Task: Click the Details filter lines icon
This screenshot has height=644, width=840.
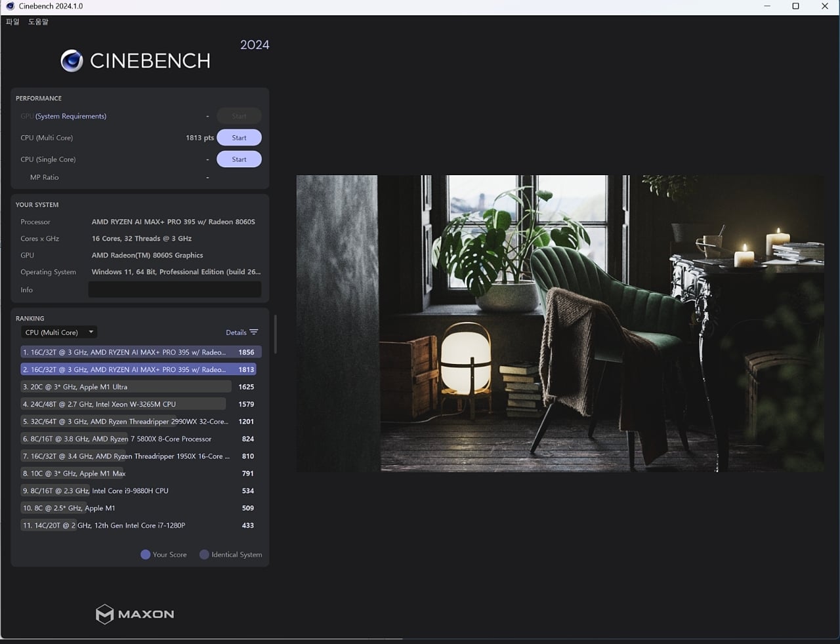Action: (x=254, y=332)
